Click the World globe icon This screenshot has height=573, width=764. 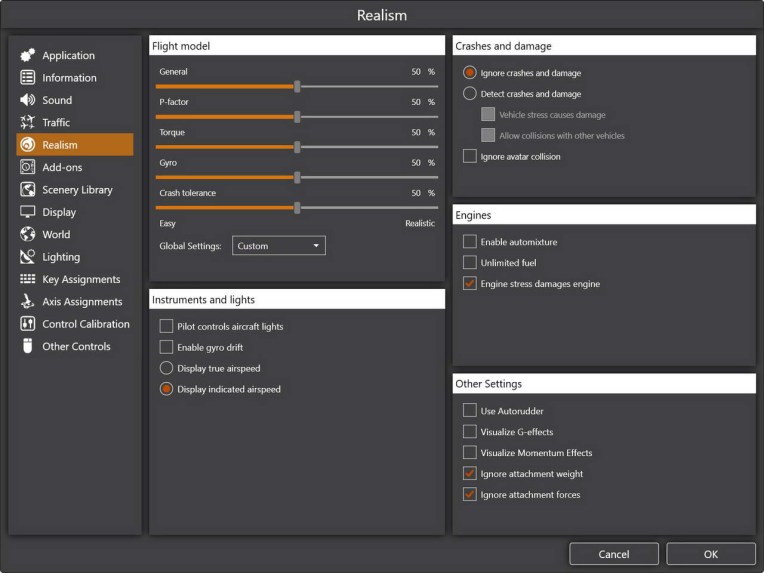pyautogui.click(x=28, y=234)
